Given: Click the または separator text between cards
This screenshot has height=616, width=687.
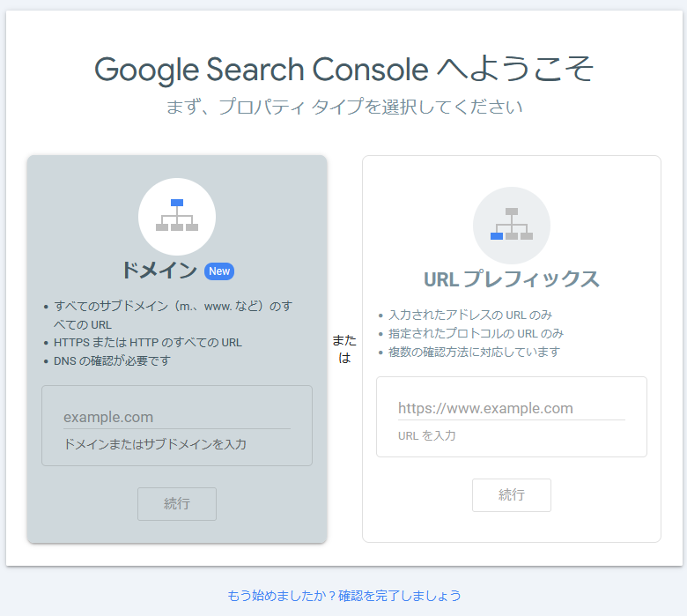Looking at the screenshot, I should (344, 349).
